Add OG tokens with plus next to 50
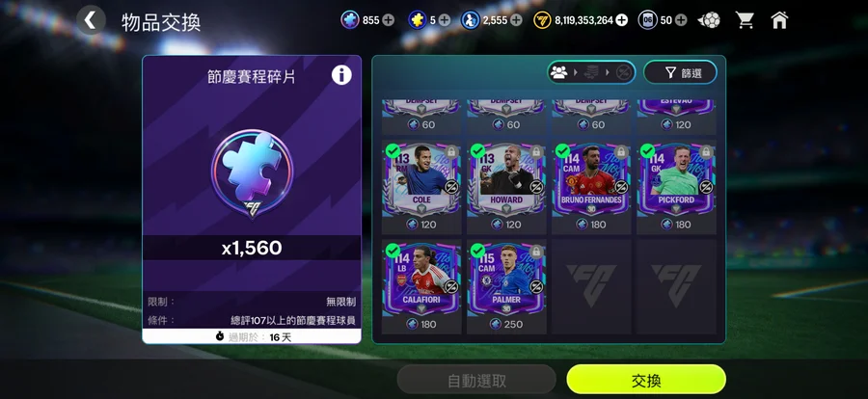This screenshot has width=868, height=399. coord(681,20)
